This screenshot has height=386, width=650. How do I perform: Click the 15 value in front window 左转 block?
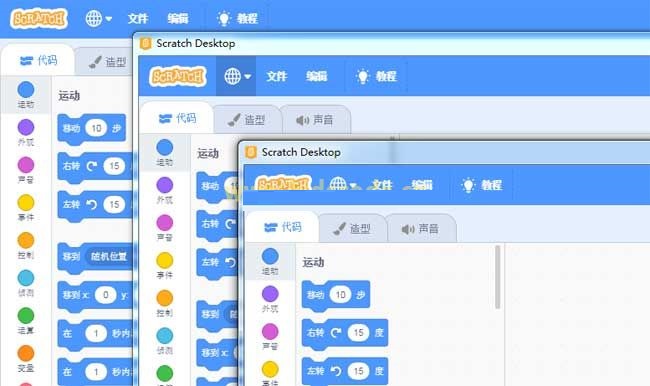[359, 371]
